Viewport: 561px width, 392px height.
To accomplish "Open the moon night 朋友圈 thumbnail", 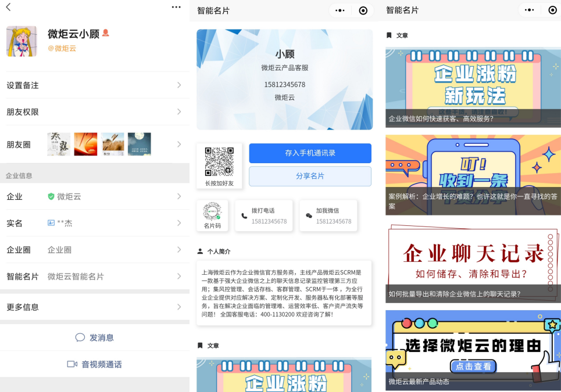I will 140,144.
